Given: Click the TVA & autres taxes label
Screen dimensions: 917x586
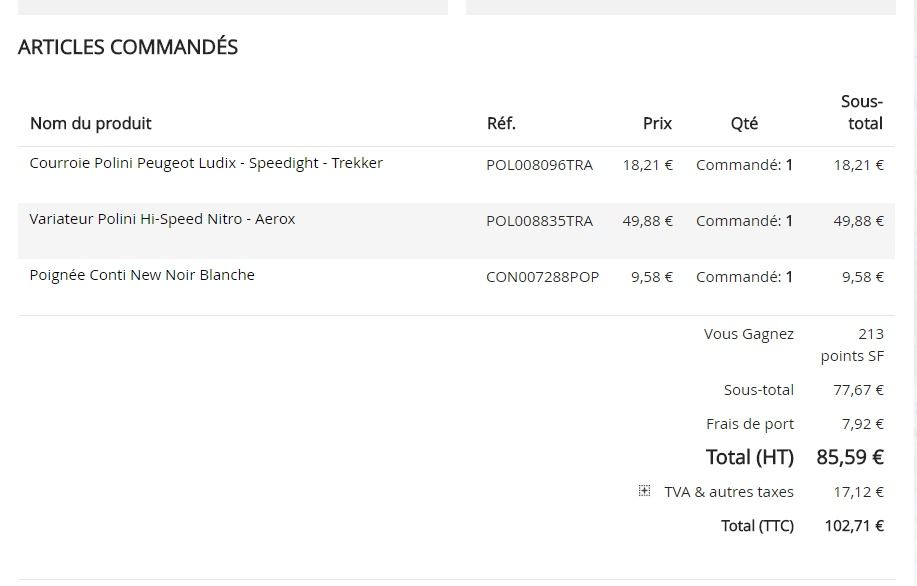Looking at the screenshot, I should tap(729, 492).
